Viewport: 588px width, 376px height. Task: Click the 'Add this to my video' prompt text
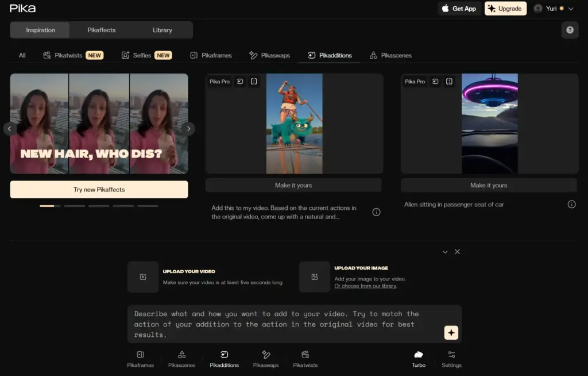pyautogui.click(x=284, y=212)
